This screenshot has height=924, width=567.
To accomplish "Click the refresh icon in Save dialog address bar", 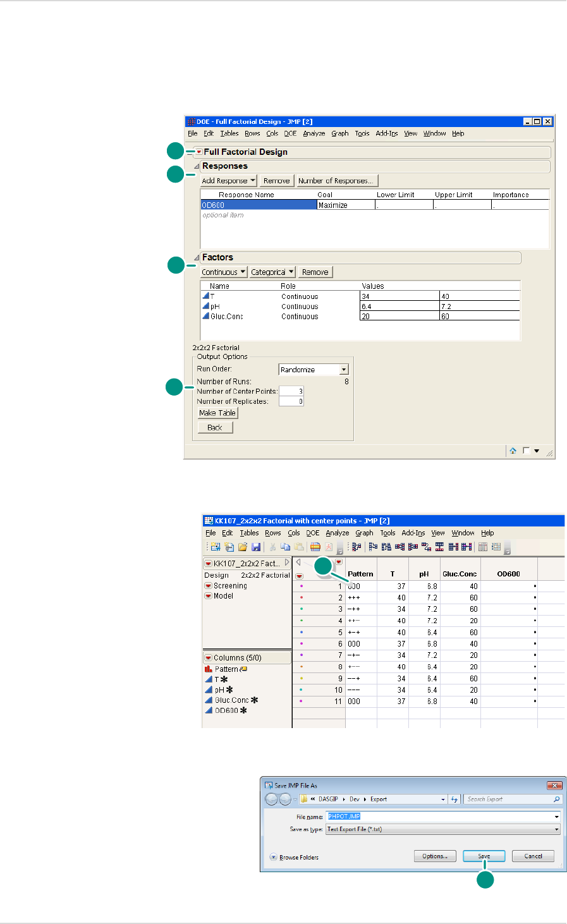I will tap(454, 799).
